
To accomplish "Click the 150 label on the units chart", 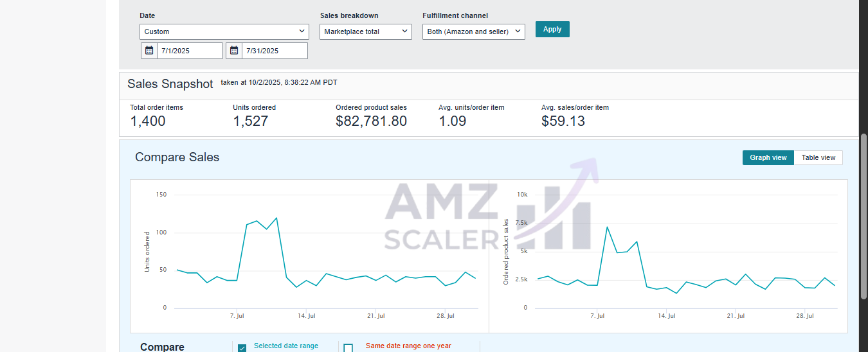I will [161, 194].
